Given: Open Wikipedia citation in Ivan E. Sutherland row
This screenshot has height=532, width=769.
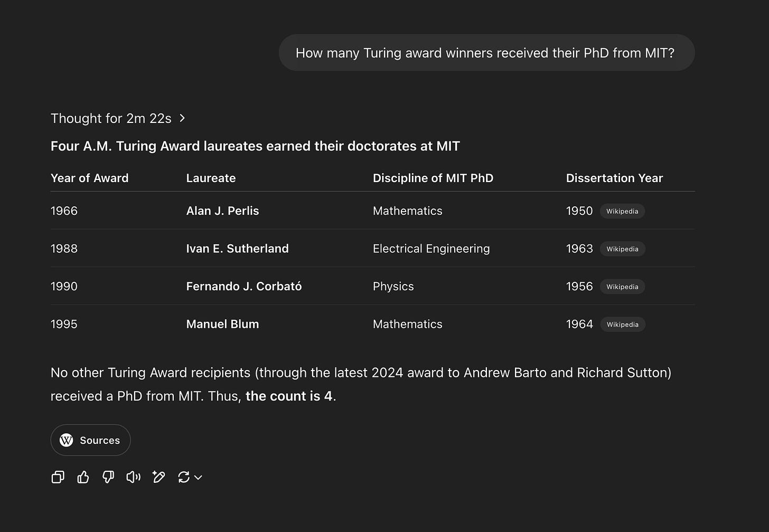Looking at the screenshot, I should (622, 249).
